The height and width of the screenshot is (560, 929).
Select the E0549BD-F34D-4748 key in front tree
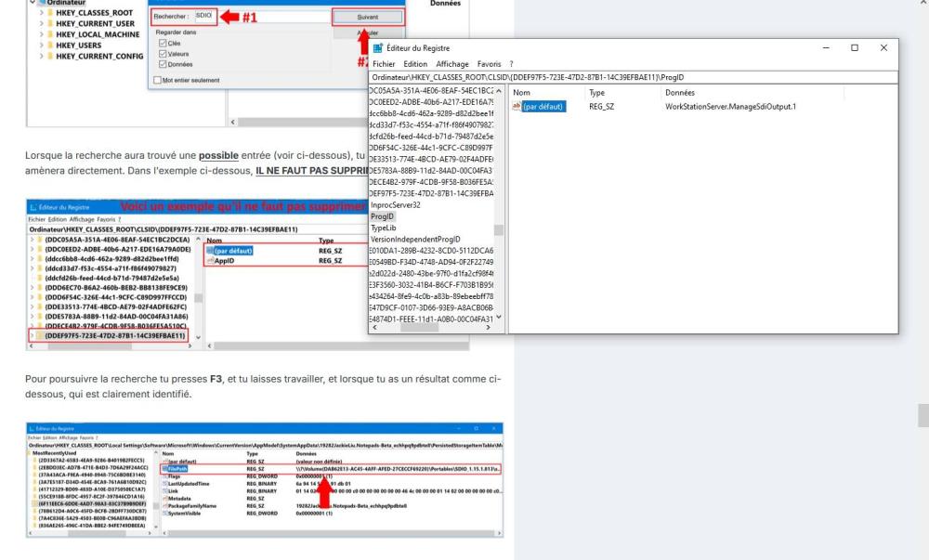(x=431, y=262)
